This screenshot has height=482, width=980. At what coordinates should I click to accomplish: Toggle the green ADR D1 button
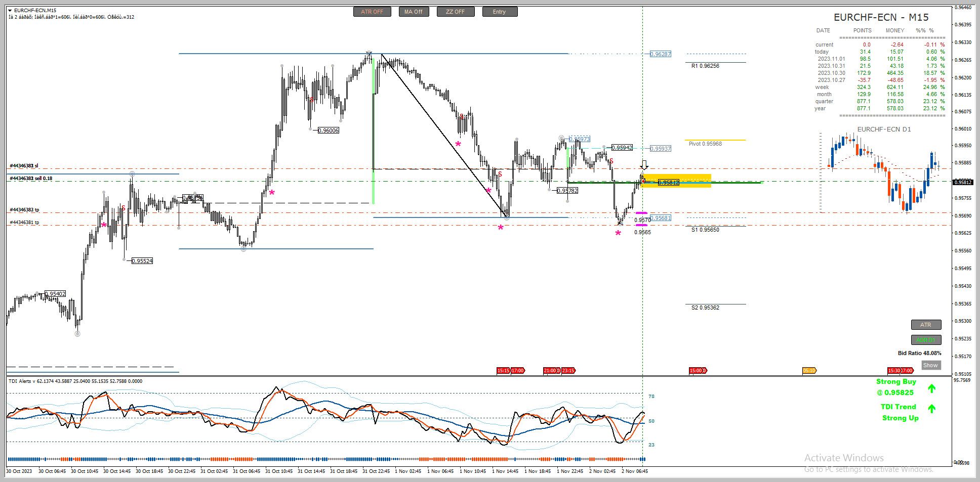926,340
